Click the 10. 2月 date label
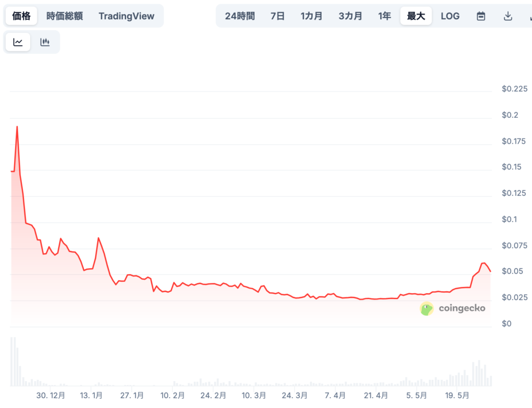Viewport: 532px width, 408px height. [x=172, y=396]
